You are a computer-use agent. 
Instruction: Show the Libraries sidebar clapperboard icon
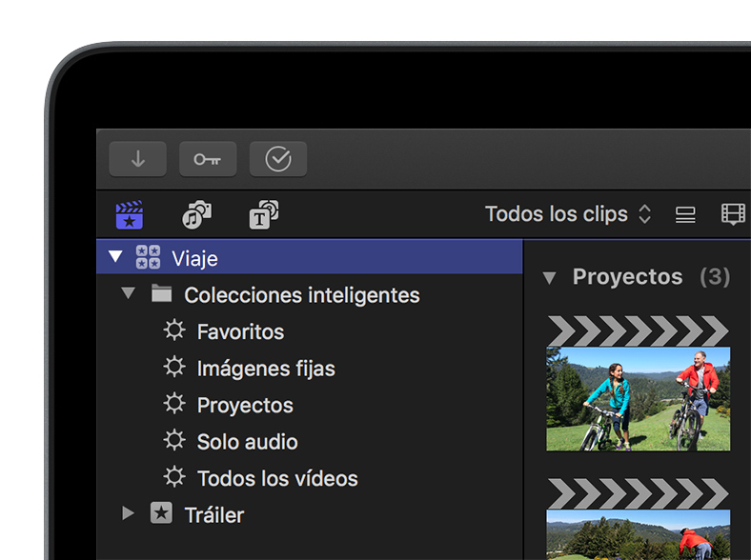click(x=129, y=215)
